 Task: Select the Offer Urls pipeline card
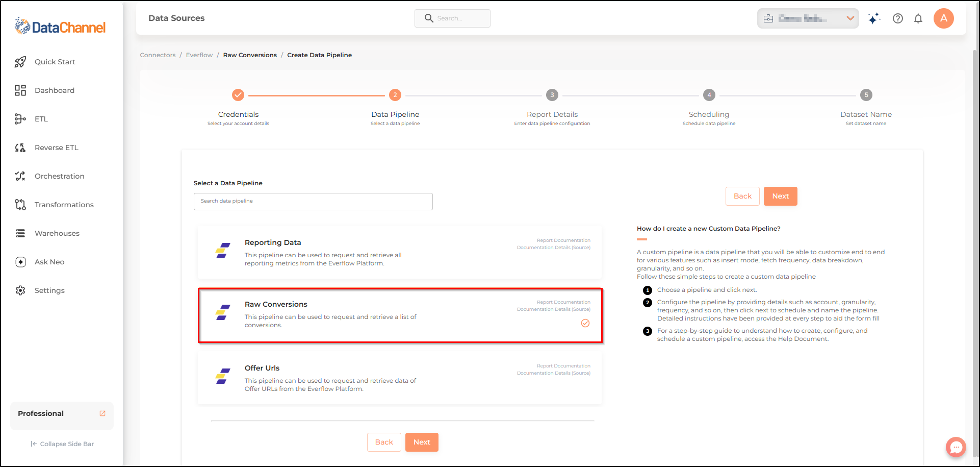[400, 378]
